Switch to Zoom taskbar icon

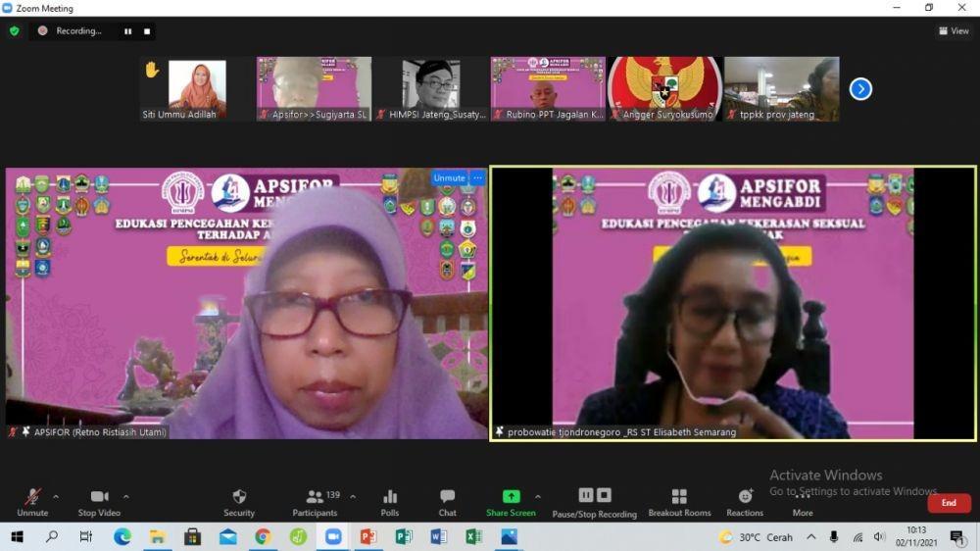(333, 536)
